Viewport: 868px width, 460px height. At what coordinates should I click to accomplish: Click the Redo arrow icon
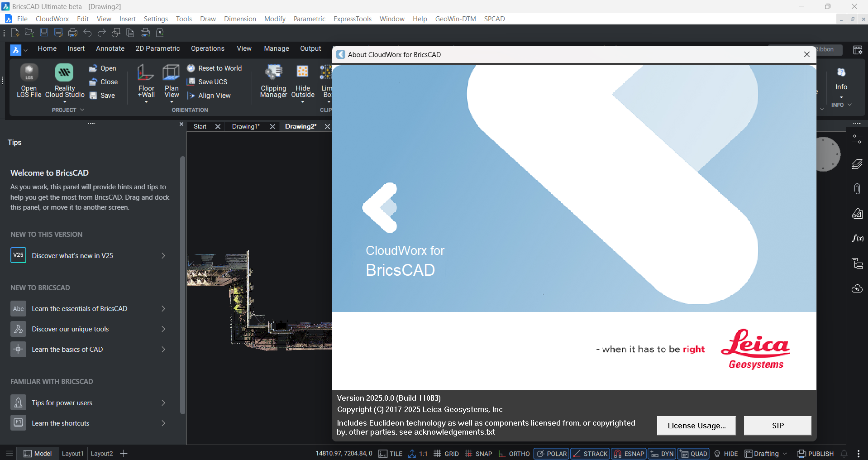102,33
